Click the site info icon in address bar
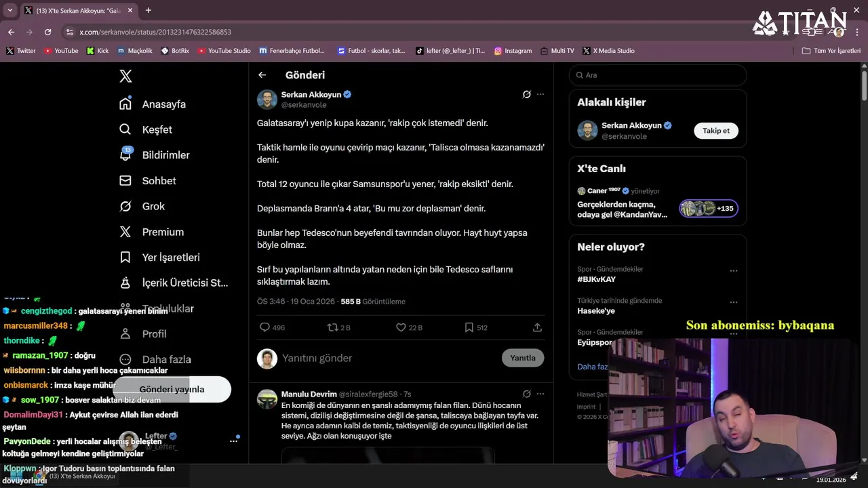 point(69,32)
